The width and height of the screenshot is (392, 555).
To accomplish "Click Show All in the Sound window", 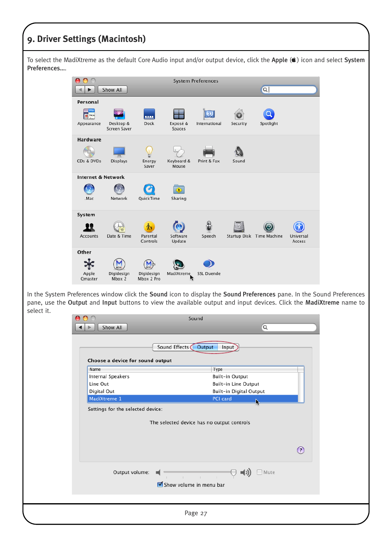I will 112,327.
